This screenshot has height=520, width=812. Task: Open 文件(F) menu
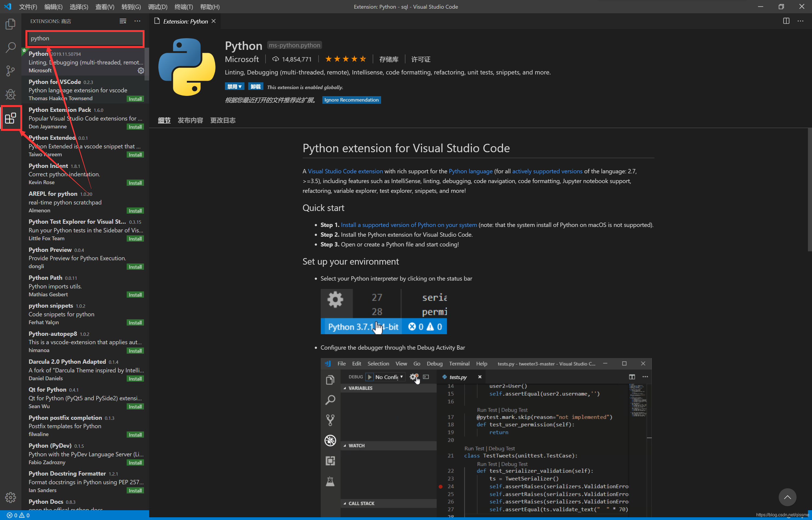[x=28, y=7]
